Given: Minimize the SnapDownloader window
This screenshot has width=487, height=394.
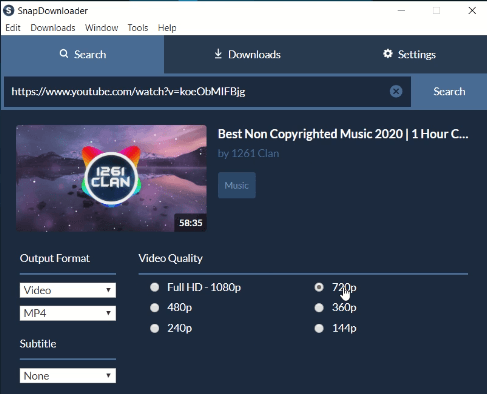Looking at the screenshot, I should [401, 10].
